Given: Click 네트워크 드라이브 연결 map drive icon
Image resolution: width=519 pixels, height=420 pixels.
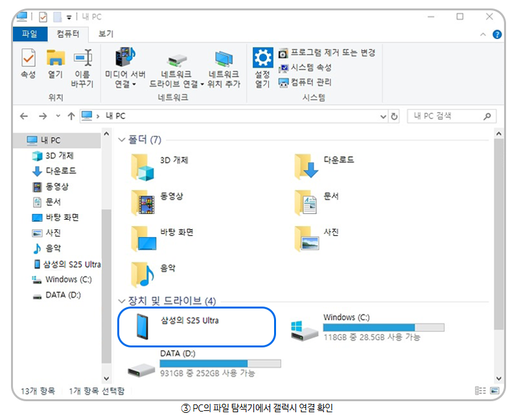Looking at the screenshot, I should (176, 69).
